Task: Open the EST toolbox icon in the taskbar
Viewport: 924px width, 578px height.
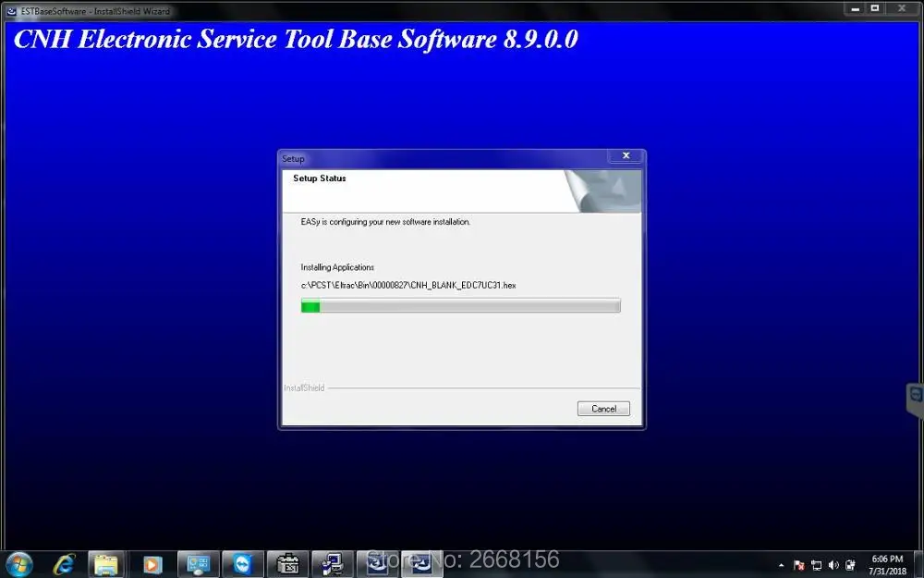Action: point(287,565)
